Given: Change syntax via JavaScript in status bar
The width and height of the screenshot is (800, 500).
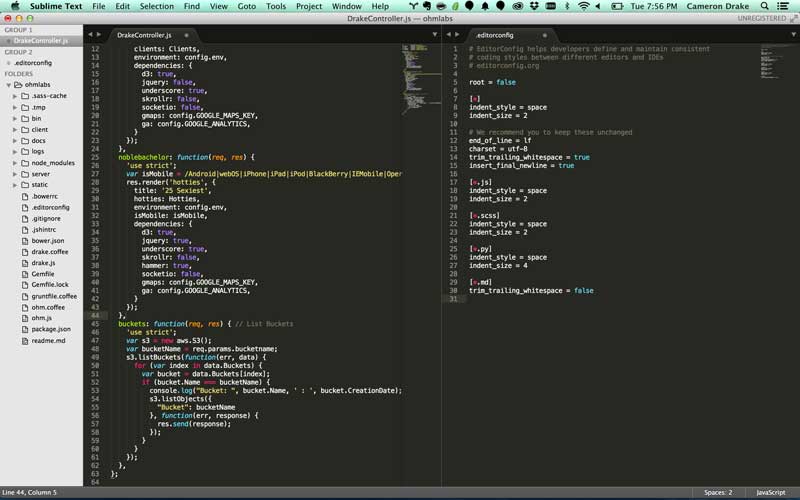Looking at the screenshot, I should tap(770, 492).
